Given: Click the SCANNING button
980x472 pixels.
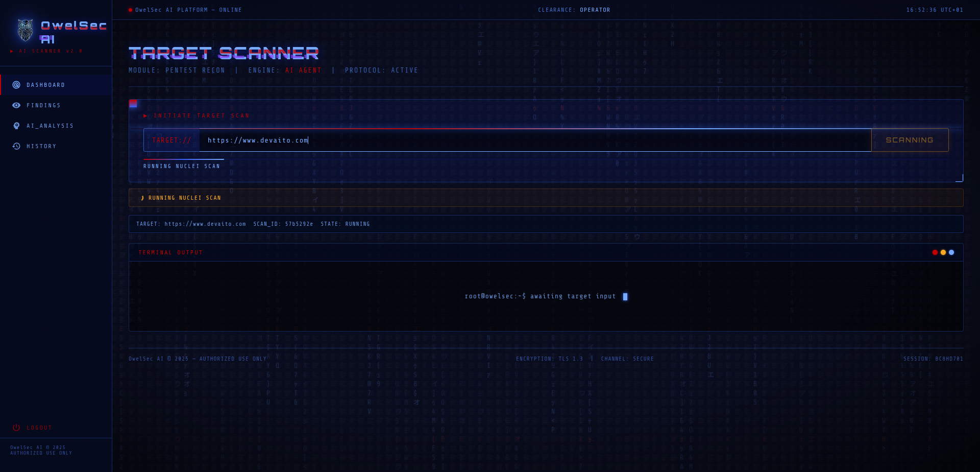Looking at the screenshot, I should pos(910,140).
